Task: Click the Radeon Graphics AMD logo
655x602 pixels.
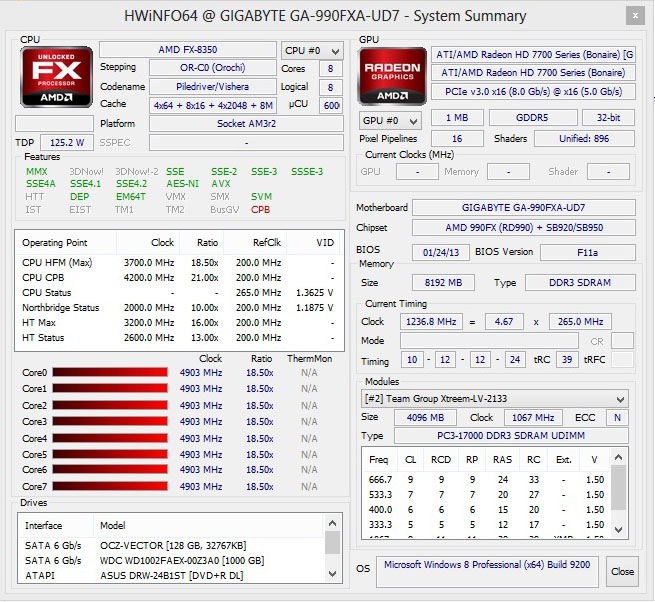Action: pos(392,76)
